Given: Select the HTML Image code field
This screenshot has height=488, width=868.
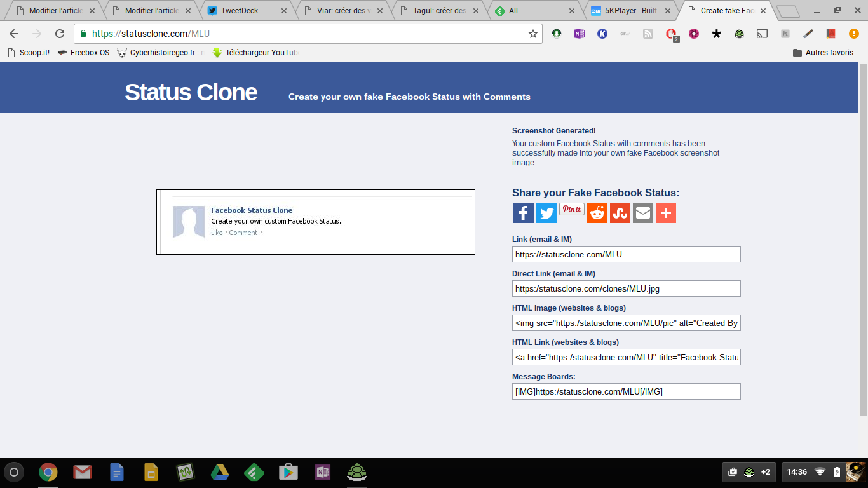Looking at the screenshot, I should [627, 323].
